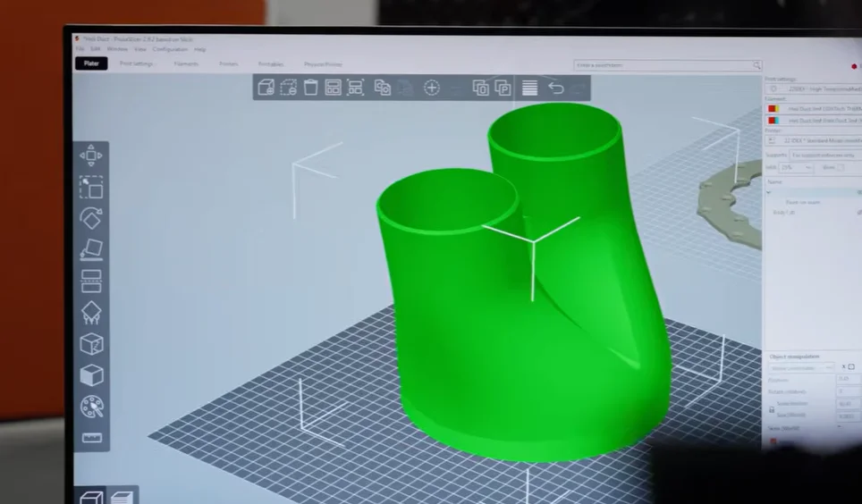Click the Add instance plus icon
Screen dimensions: 862x504
(432, 87)
